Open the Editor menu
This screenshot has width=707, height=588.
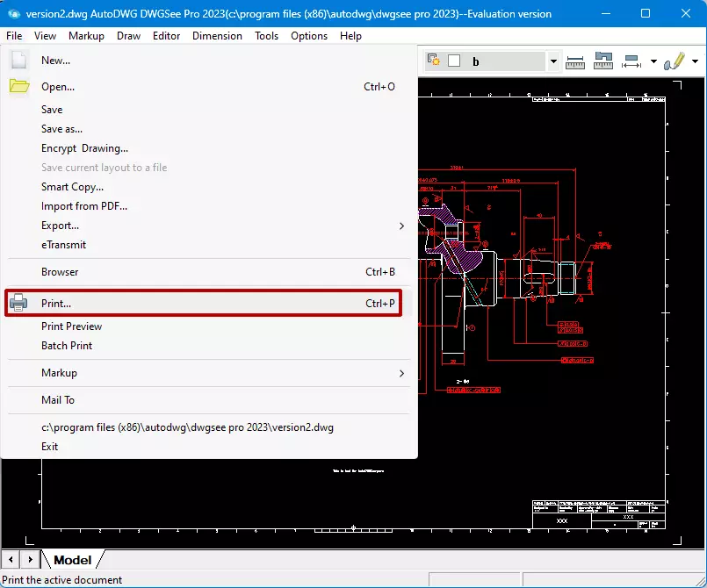coord(166,36)
